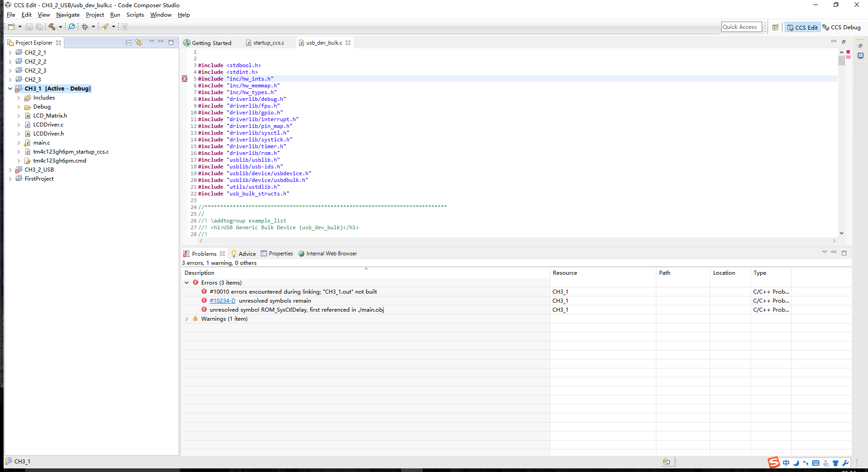The image size is (868, 472).
Task: Switch to CCS Debug perspective
Action: (841, 27)
